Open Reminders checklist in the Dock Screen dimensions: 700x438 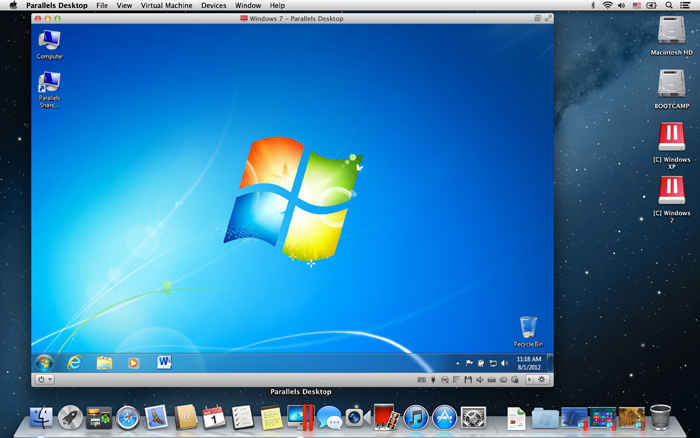coord(242,418)
